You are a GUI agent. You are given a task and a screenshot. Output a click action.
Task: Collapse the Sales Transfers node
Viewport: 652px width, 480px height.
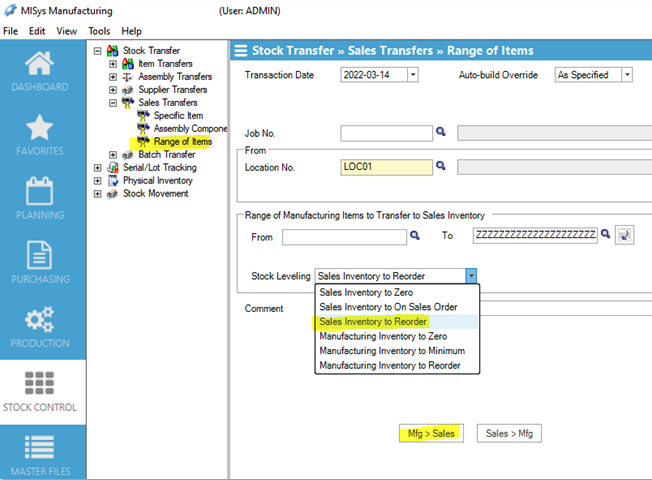click(x=113, y=103)
